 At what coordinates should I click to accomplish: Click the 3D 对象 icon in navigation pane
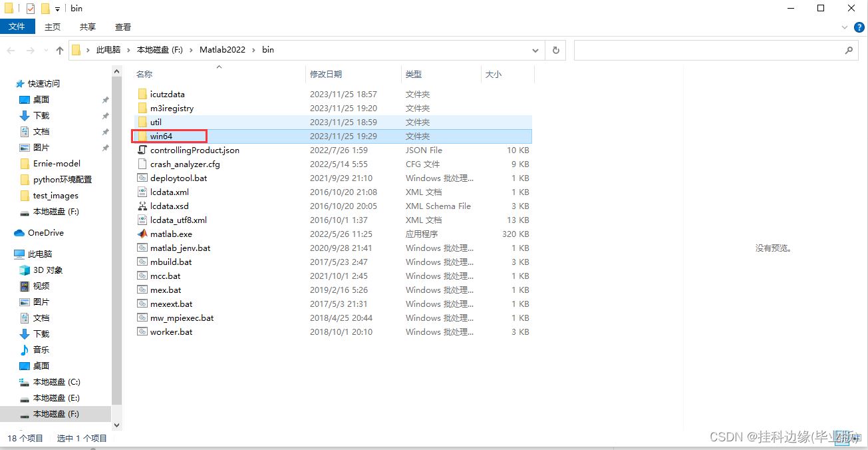pos(25,270)
